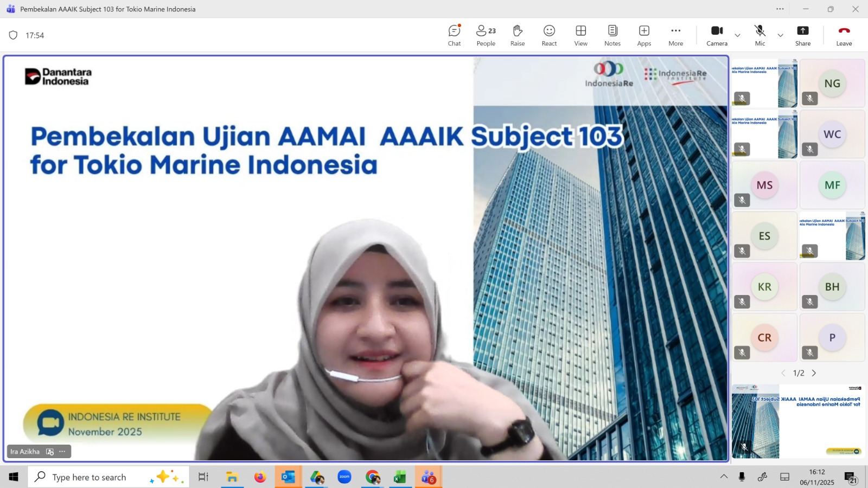
Task: Open more options for Ira Azikha
Action: [x=62, y=451]
